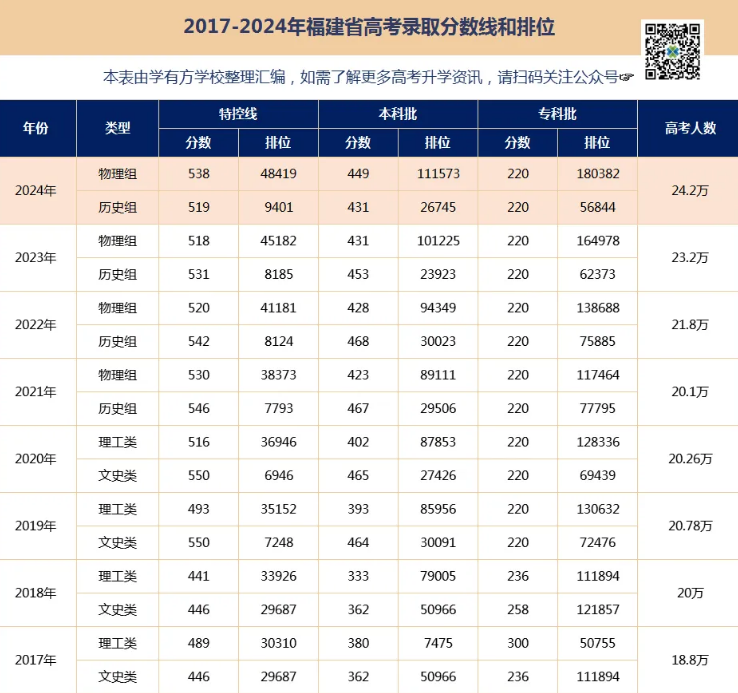738x693 pixels.
Task: Click the 历史组 type cell in the 2022年 row
Action: pos(118,341)
